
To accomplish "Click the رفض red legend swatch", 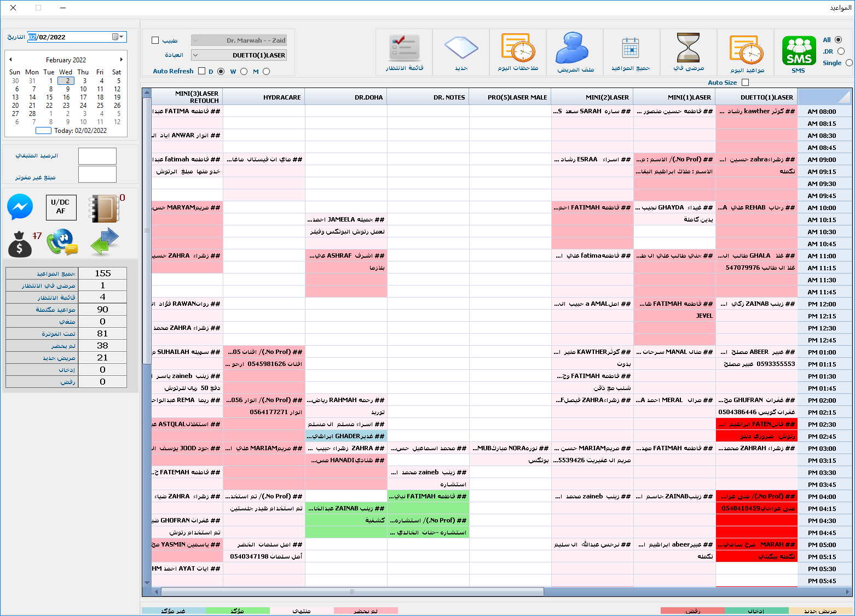I will 692,611.
